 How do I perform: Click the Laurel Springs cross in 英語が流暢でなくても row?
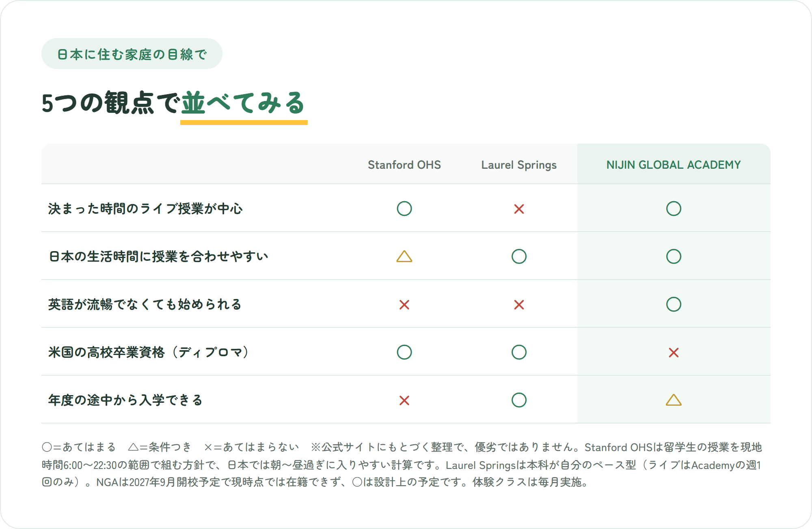tap(519, 305)
